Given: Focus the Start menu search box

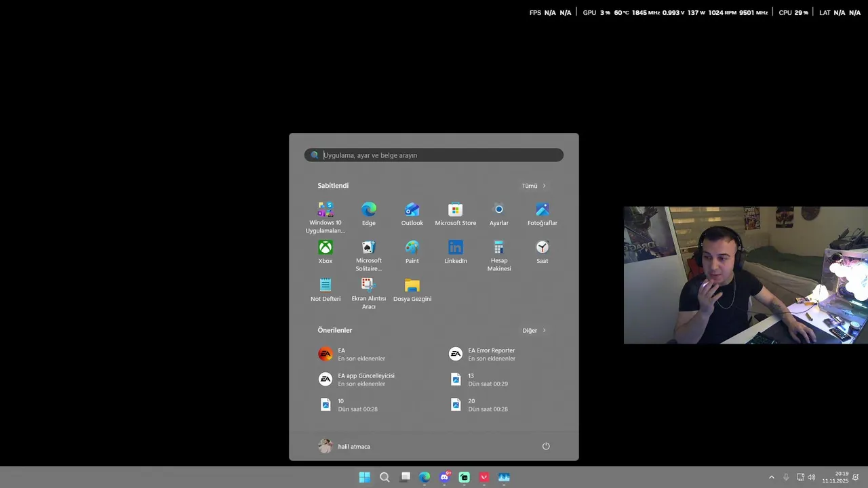Looking at the screenshot, I should coord(434,155).
